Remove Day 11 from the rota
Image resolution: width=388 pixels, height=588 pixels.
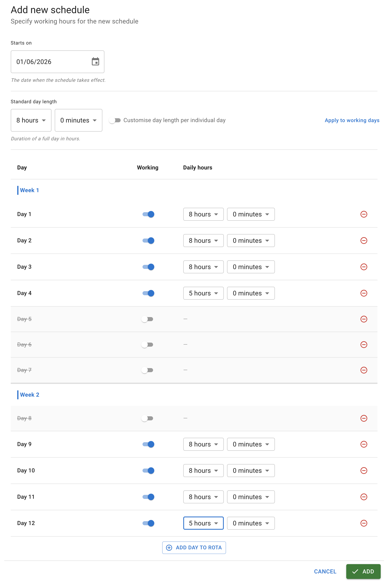[363, 497]
